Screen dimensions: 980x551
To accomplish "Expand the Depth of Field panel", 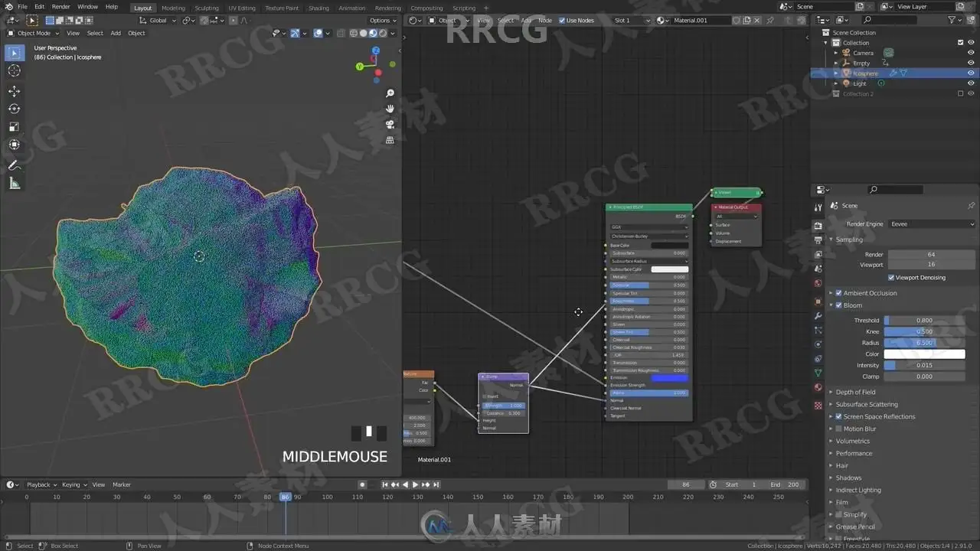I will [x=855, y=393].
